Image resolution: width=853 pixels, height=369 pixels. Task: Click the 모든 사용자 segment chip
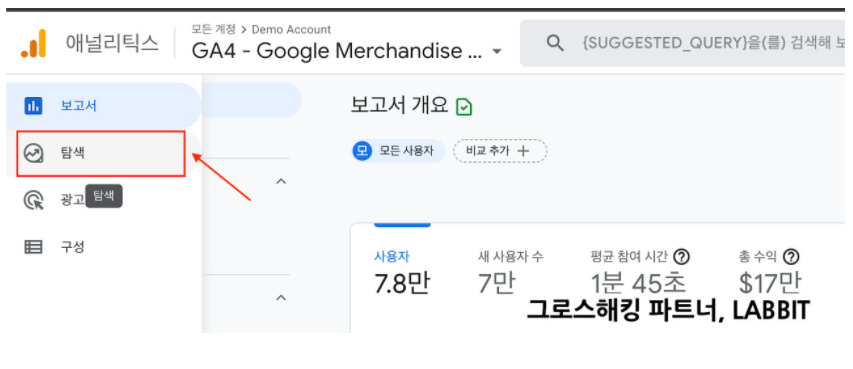(x=398, y=151)
